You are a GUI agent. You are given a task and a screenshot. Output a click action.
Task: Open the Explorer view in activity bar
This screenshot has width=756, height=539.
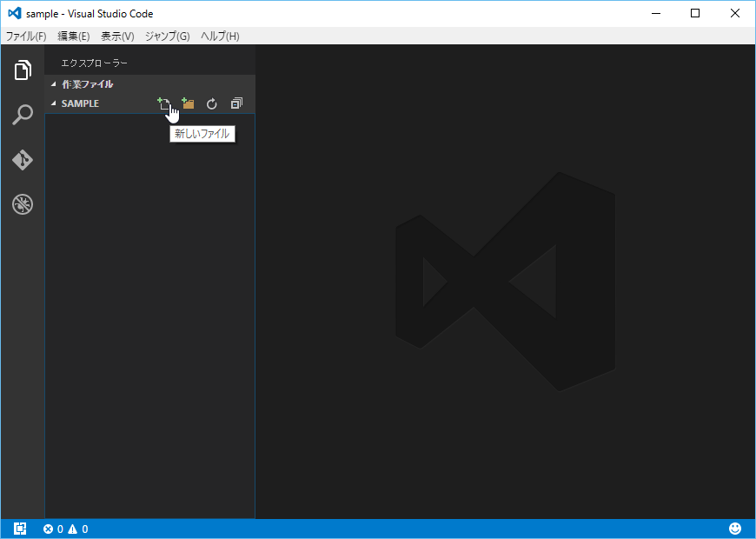[23, 70]
